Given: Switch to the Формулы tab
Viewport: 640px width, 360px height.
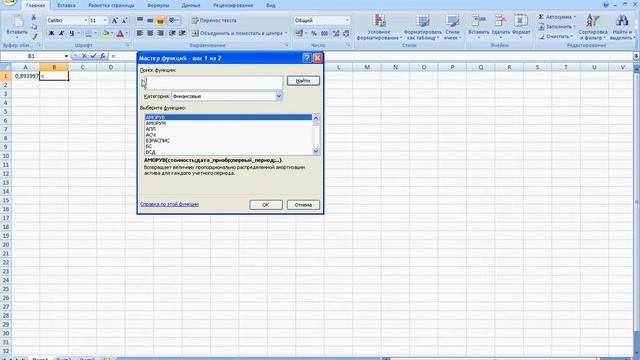Looking at the screenshot, I should coord(158,5).
